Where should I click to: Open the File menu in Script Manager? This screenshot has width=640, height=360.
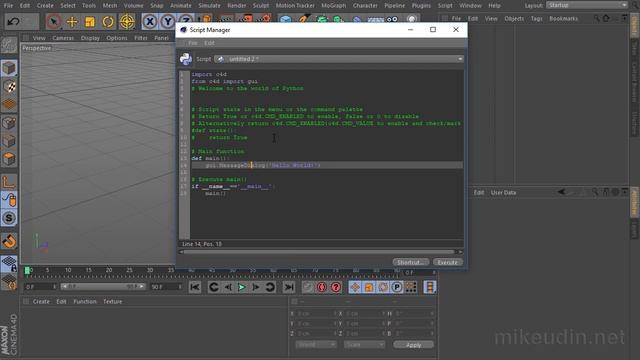pyautogui.click(x=192, y=43)
